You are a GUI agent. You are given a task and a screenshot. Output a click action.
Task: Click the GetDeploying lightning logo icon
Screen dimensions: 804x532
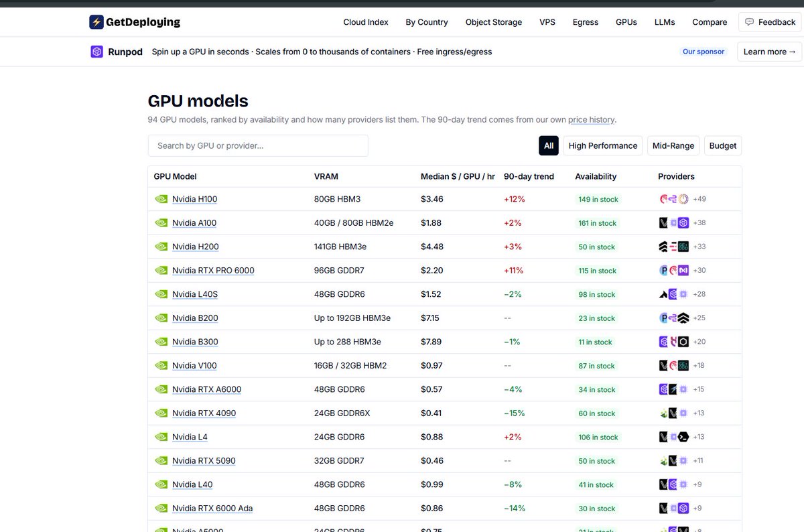pos(96,22)
